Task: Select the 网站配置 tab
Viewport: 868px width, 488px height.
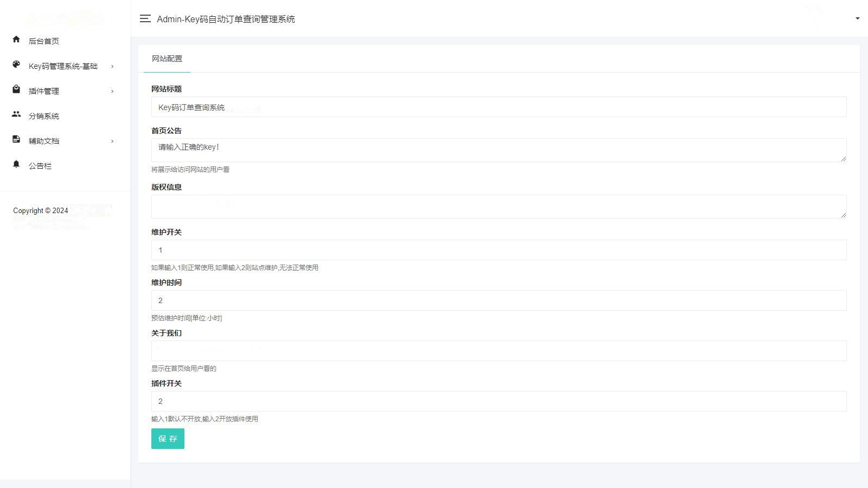Action: tap(167, 59)
